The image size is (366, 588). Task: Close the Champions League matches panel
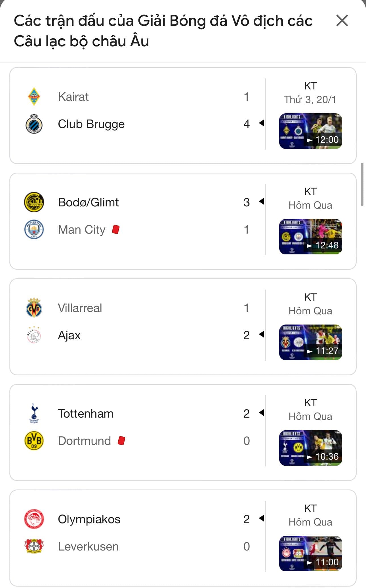pos(342,21)
